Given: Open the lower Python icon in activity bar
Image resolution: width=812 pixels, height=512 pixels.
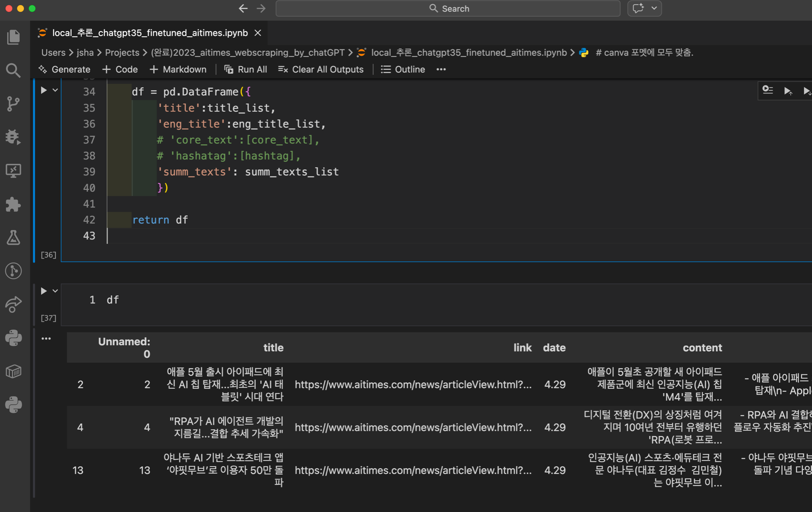Looking at the screenshot, I should pos(13,405).
